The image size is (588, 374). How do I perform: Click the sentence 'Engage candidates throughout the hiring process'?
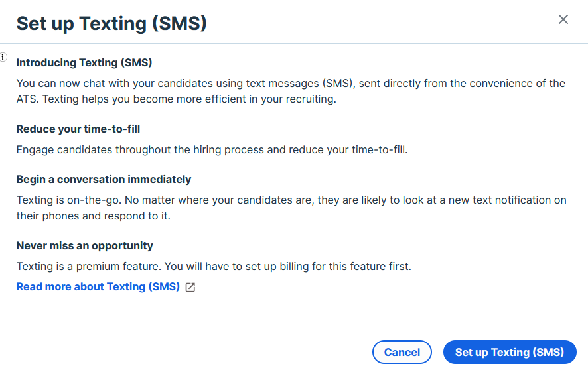click(212, 149)
